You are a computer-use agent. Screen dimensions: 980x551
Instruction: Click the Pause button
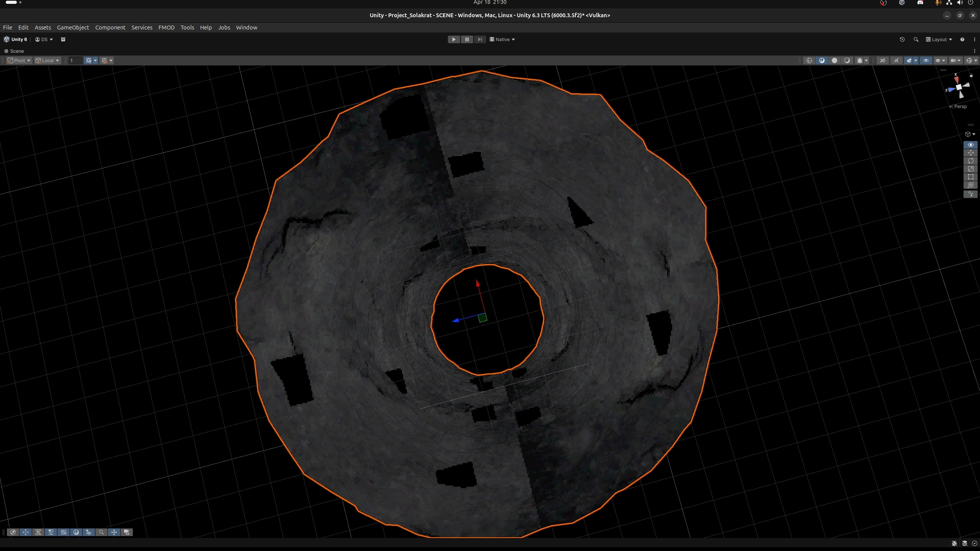click(467, 39)
